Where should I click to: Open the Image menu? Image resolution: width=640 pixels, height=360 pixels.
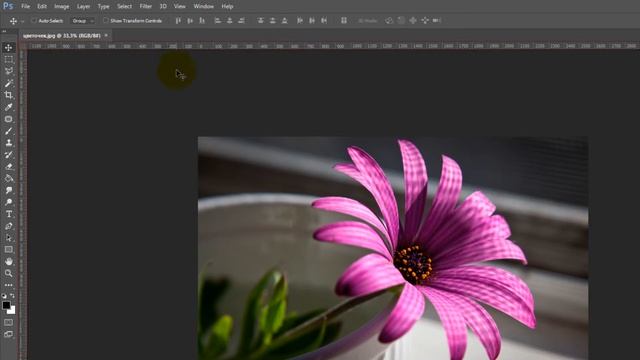(x=62, y=7)
